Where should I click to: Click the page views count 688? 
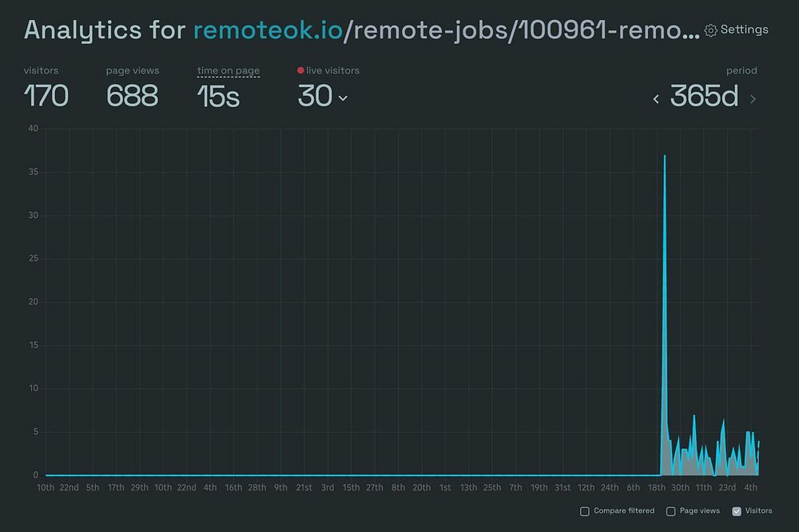coord(132,96)
